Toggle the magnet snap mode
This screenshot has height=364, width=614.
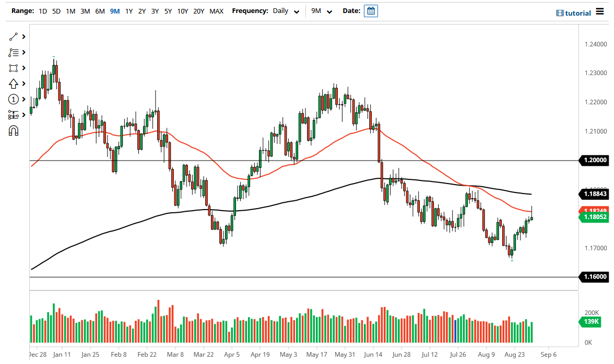14,130
